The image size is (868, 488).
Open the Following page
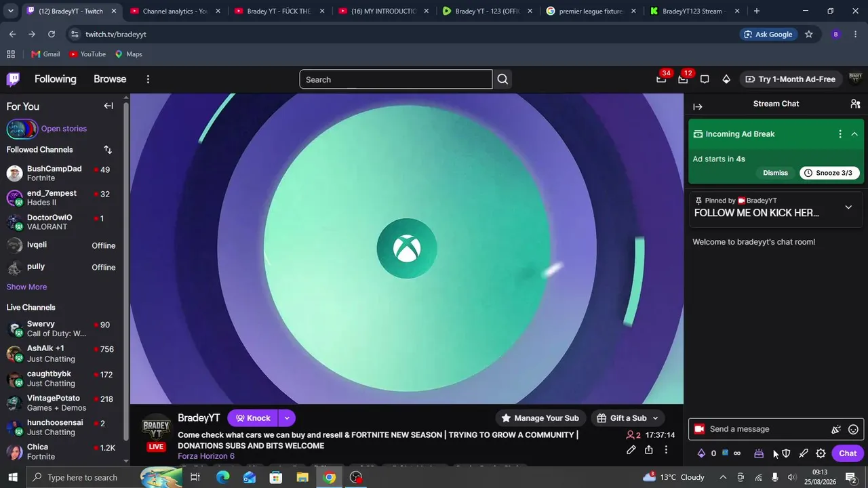click(x=56, y=79)
